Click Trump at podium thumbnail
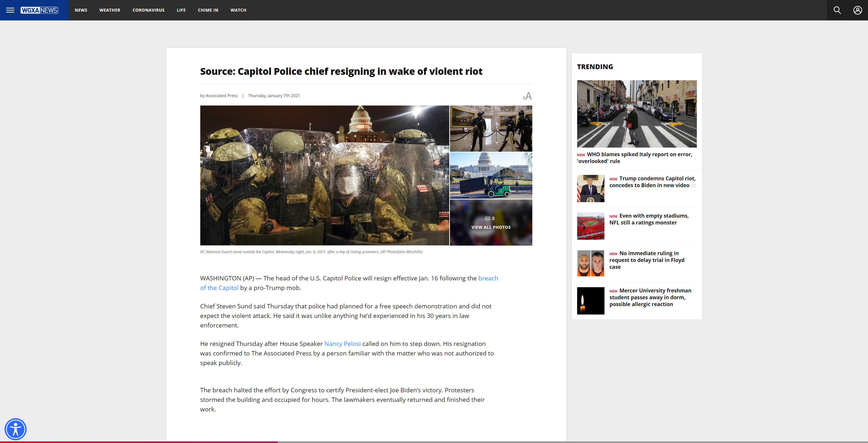 [x=591, y=189]
